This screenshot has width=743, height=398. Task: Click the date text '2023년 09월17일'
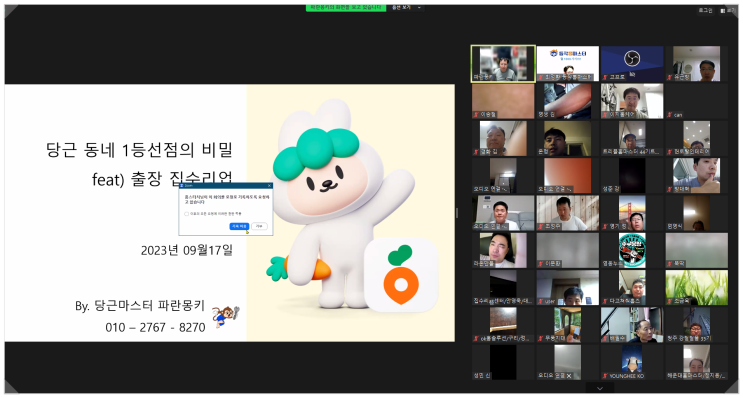[187, 250]
